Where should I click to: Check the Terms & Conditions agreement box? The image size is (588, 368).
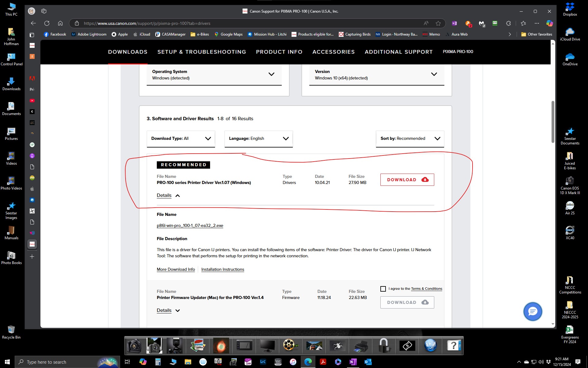[x=383, y=289]
